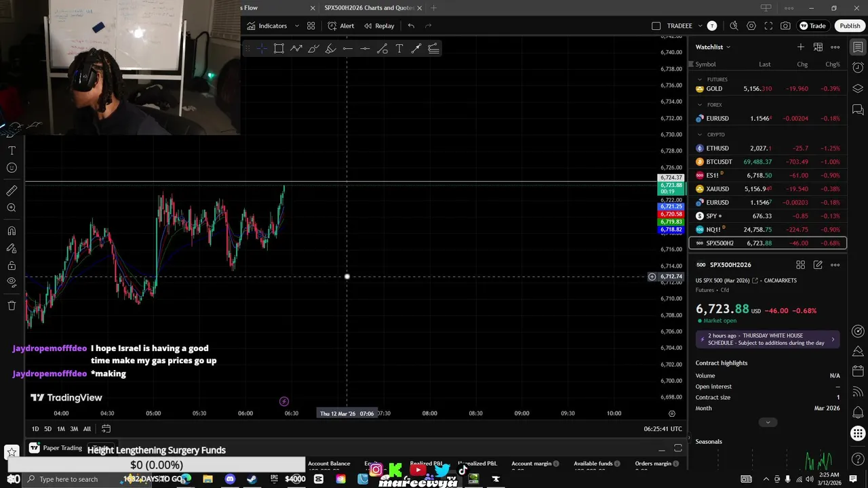868x488 pixels.
Task: Open the TRADEEE layout dropdown arrow
Action: click(x=701, y=26)
